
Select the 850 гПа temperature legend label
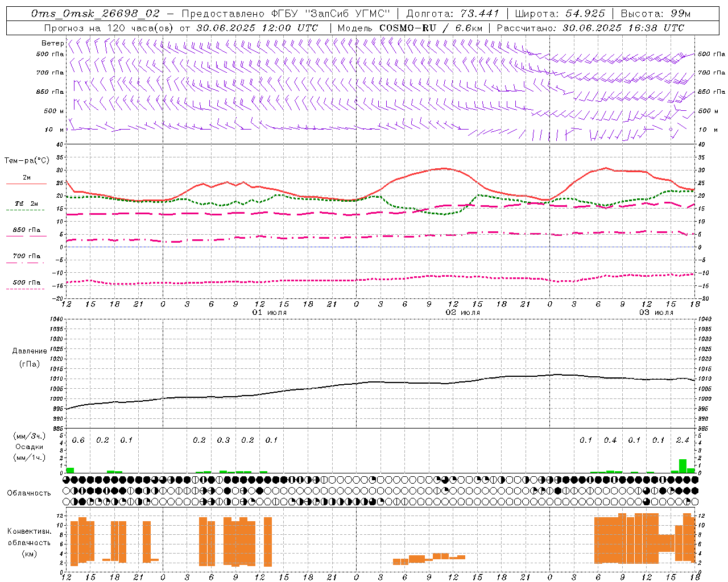click(27, 230)
